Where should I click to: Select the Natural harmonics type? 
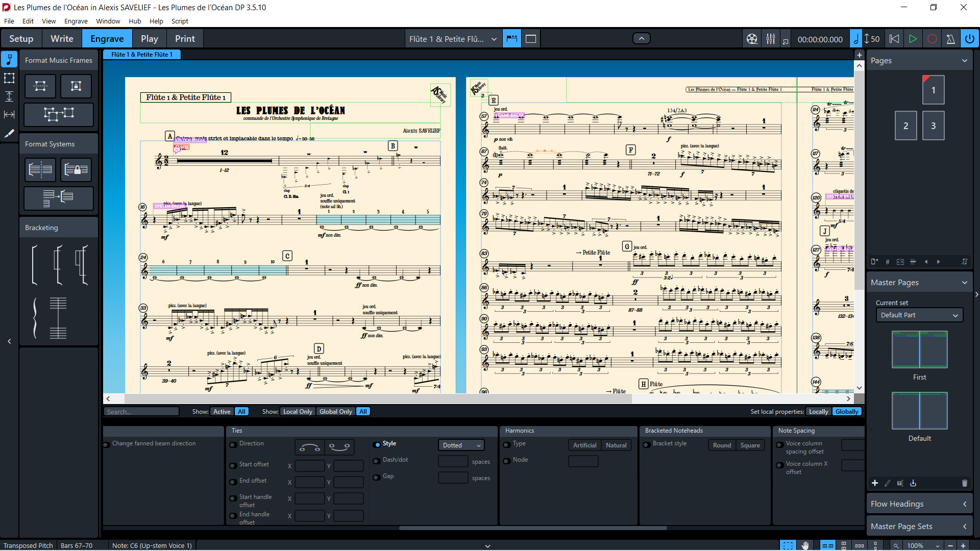pyautogui.click(x=616, y=445)
